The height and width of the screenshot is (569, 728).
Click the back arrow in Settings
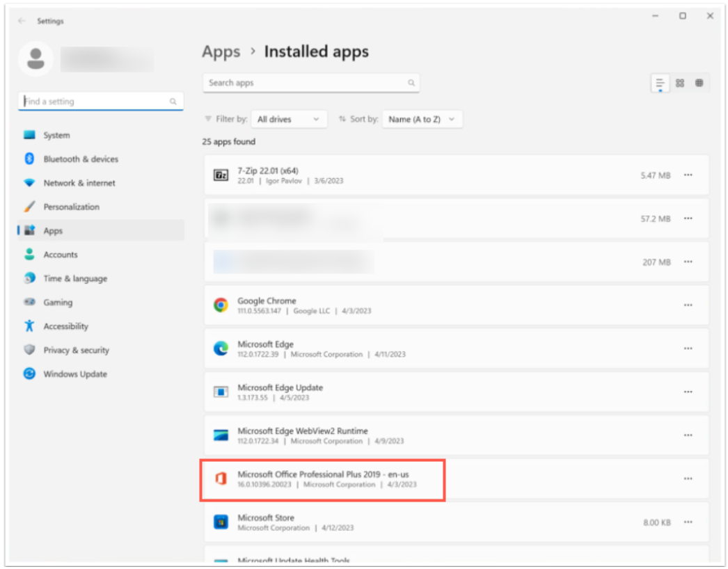(22, 22)
